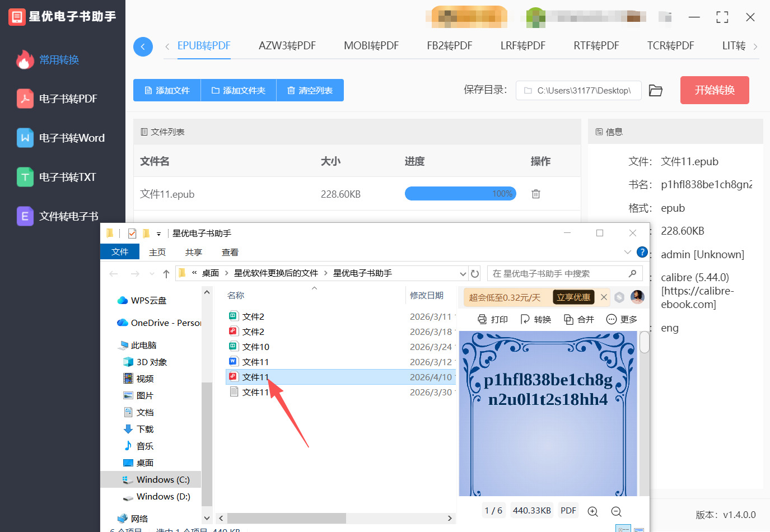Click the 100% progress bar for 文件11.epub
Image resolution: width=770 pixels, height=532 pixels.
(460, 194)
